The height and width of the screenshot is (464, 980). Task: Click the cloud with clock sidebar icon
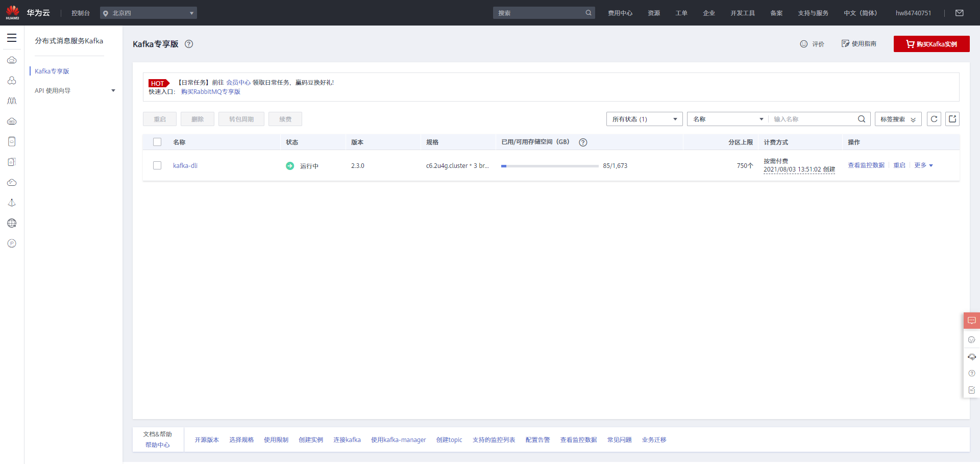tap(12, 182)
